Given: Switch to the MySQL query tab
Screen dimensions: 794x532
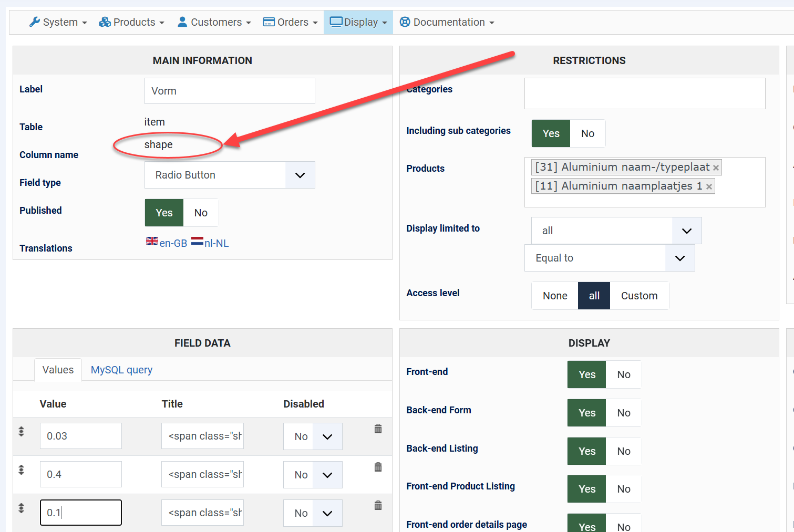Looking at the screenshot, I should click(121, 370).
